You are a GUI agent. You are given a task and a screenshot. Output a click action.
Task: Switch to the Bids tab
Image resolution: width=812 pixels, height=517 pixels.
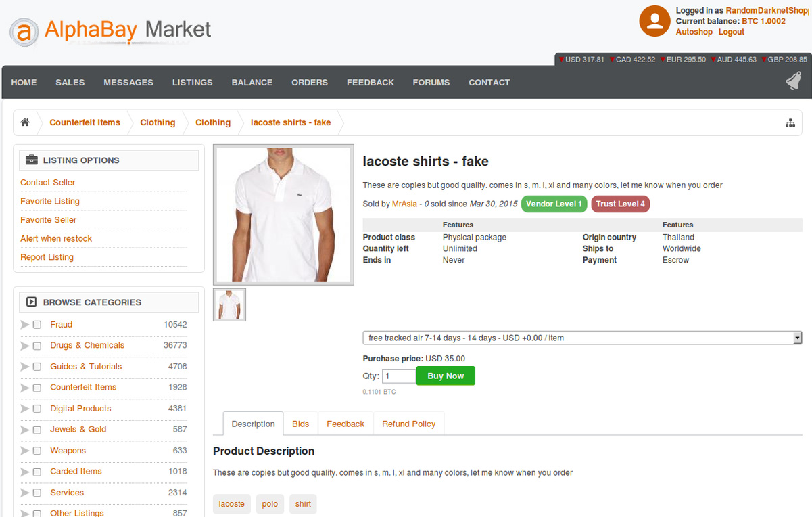(301, 424)
